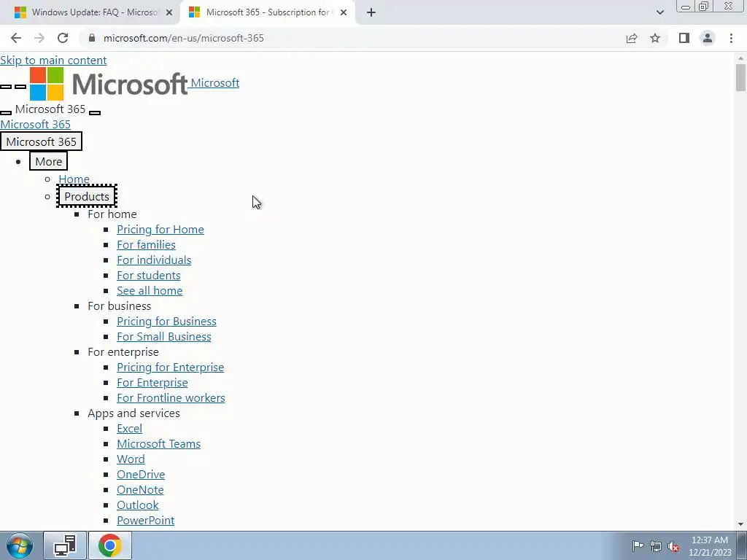Bookmark this page with the star icon
This screenshot has width=747, height=560.
(x=655, y=38)
